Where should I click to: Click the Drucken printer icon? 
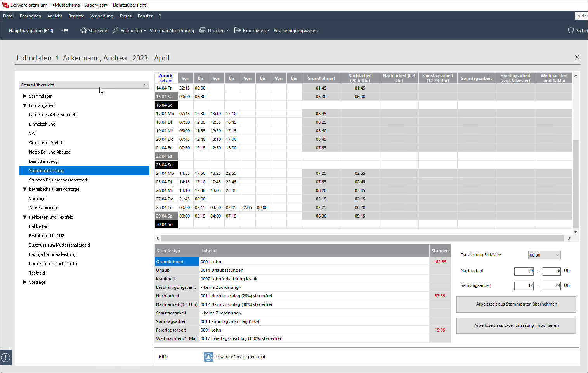(x=203, y=30)
